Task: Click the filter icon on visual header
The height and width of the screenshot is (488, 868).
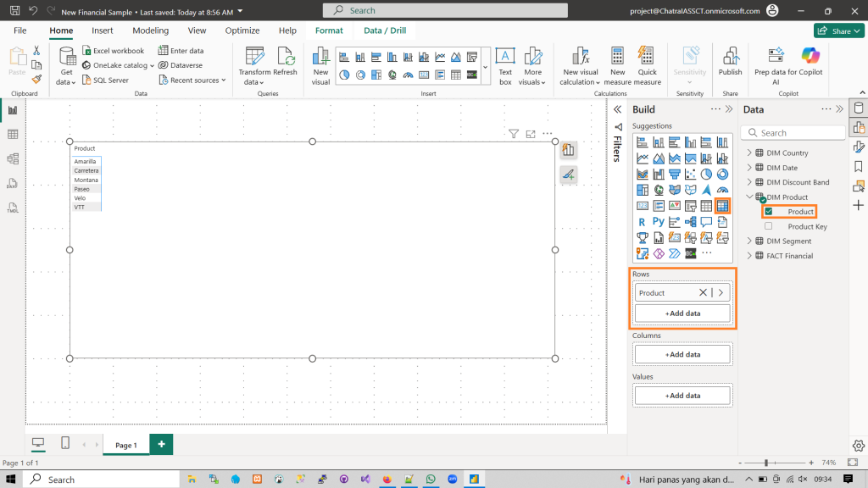Action: [x=514, y=134]
